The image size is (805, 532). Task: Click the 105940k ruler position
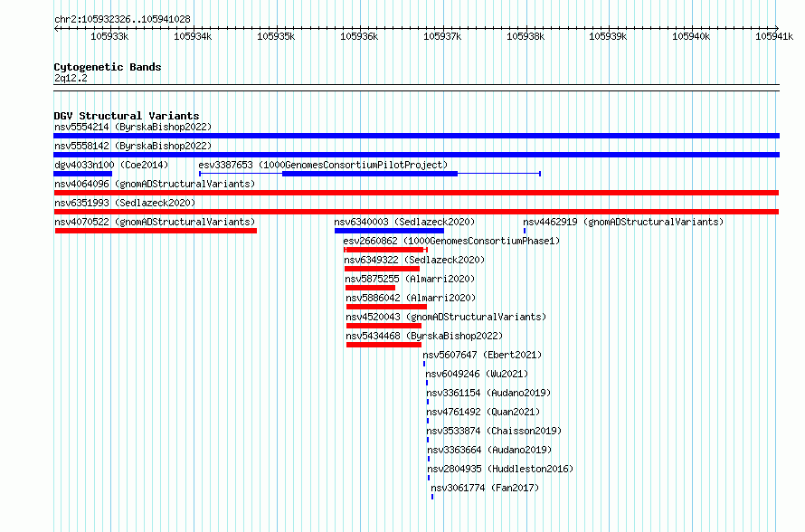[691, 36]
